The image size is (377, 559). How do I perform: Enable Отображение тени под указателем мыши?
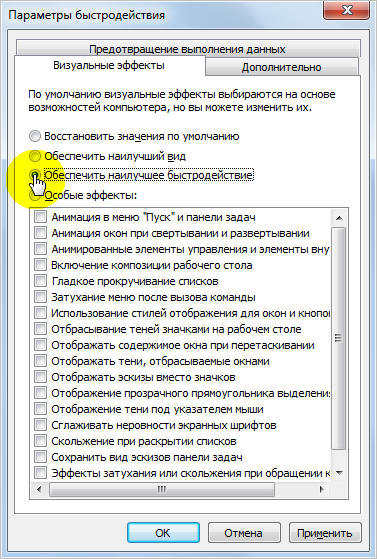click(40, 409)
